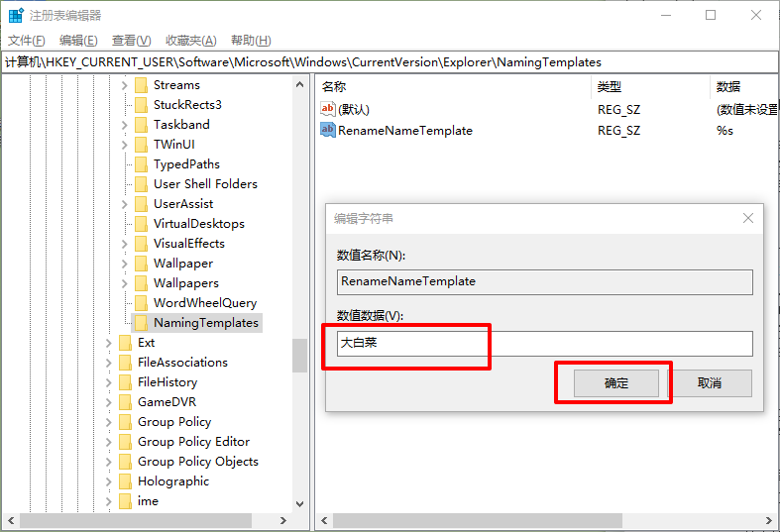Click the 数值数据 input field
Image resolution: width=780 pixels, height=532 pixels.
click(543, 344)
